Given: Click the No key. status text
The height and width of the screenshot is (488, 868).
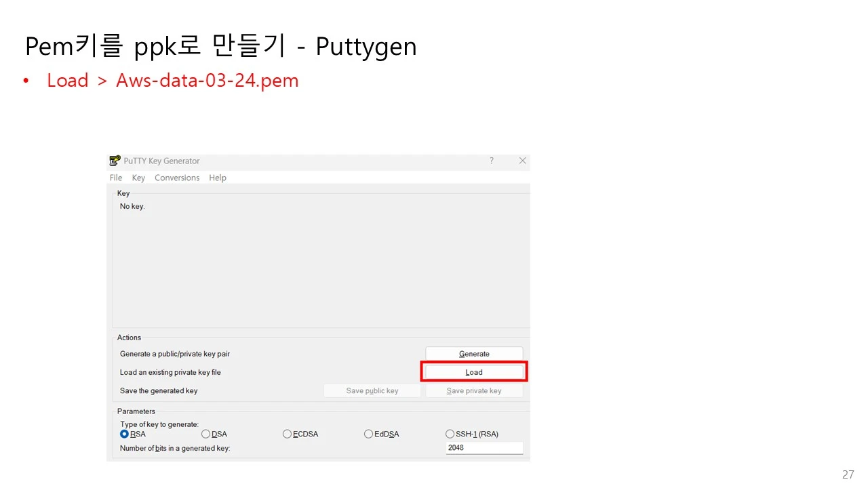Looking at the screenshot, I should pyautogui.click(x=132, y=206).
